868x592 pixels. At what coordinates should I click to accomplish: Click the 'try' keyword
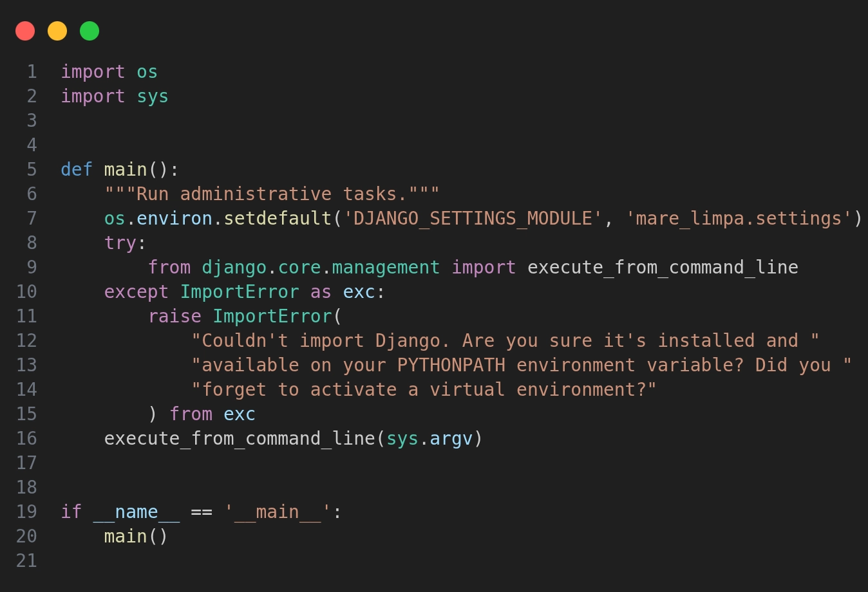point(120,243)
